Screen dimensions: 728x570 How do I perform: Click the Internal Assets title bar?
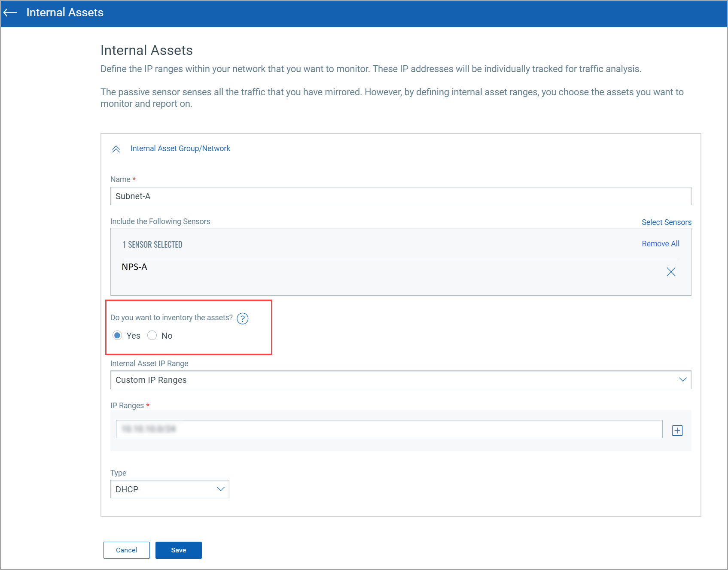coord(64,12)
